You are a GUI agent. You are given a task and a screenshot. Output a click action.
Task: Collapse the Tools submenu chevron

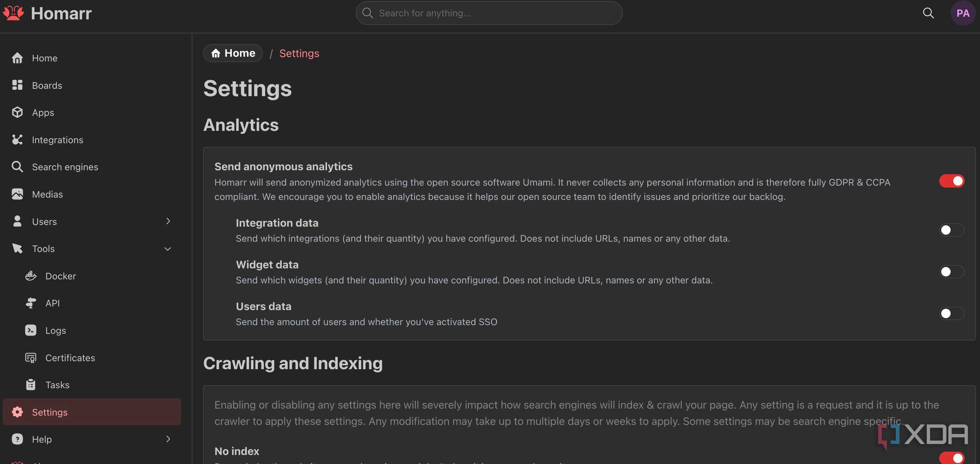(168, 249)
